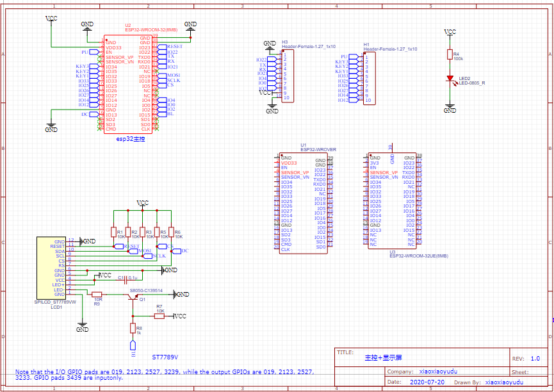Click the BL net flag on U2 IO15
The height and width of the screenshot is (392, 554).
pyautogui.click(x=166, y=114)
